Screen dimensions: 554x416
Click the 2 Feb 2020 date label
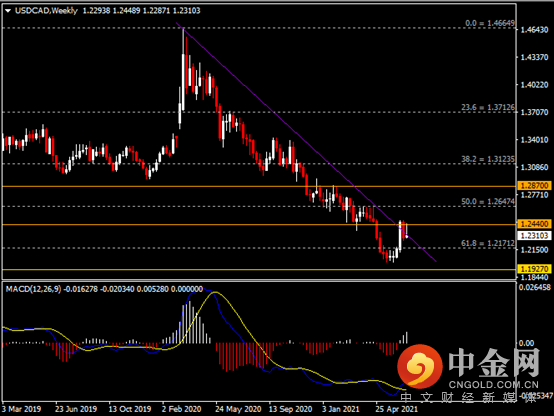(182, 409)
